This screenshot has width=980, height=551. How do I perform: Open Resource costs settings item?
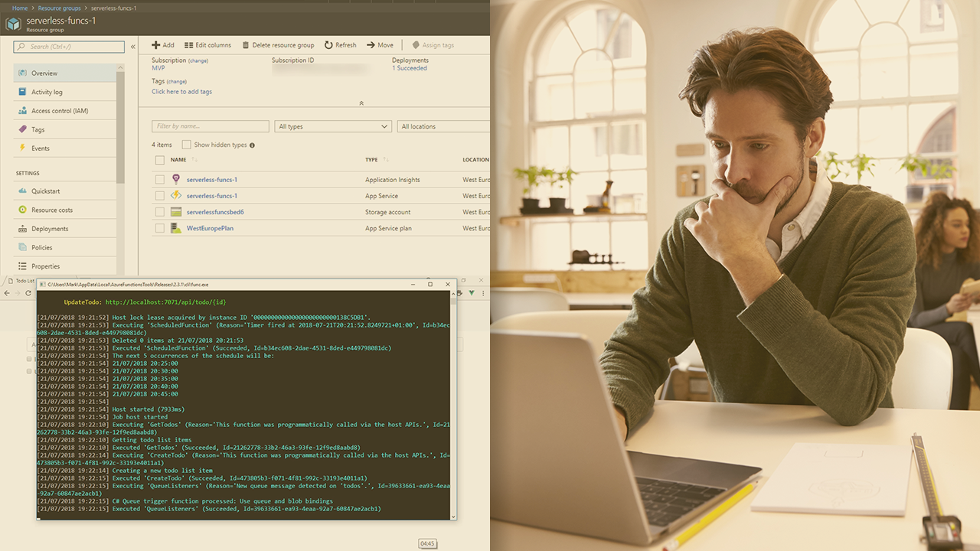click(x=51, y=210)
